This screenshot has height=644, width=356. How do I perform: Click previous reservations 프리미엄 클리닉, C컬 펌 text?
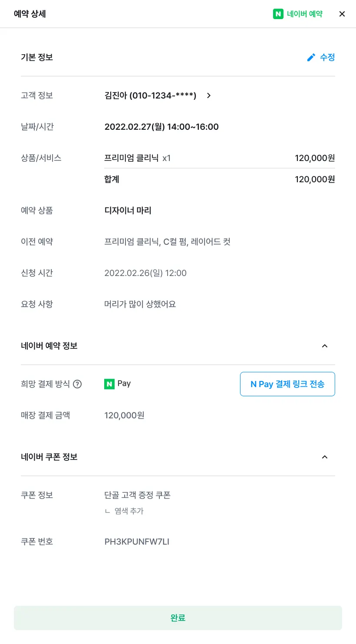pyautogui.click(x=167, y=242)
